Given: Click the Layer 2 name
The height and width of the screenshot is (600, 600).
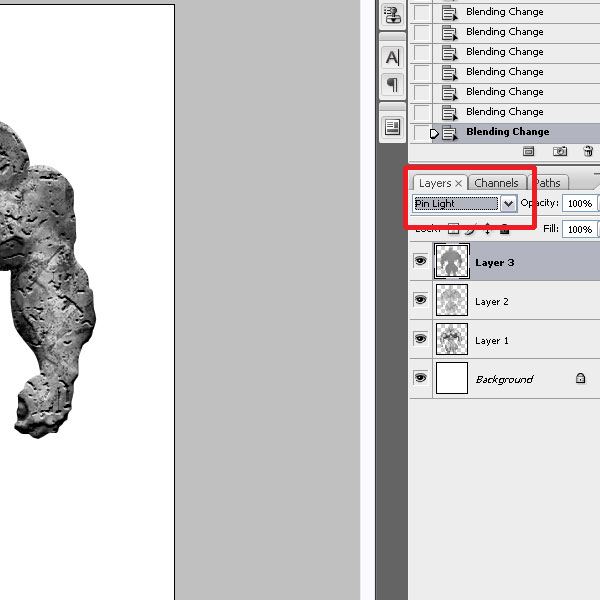Looking at the screenshot, I should click(x=492, y=302).
